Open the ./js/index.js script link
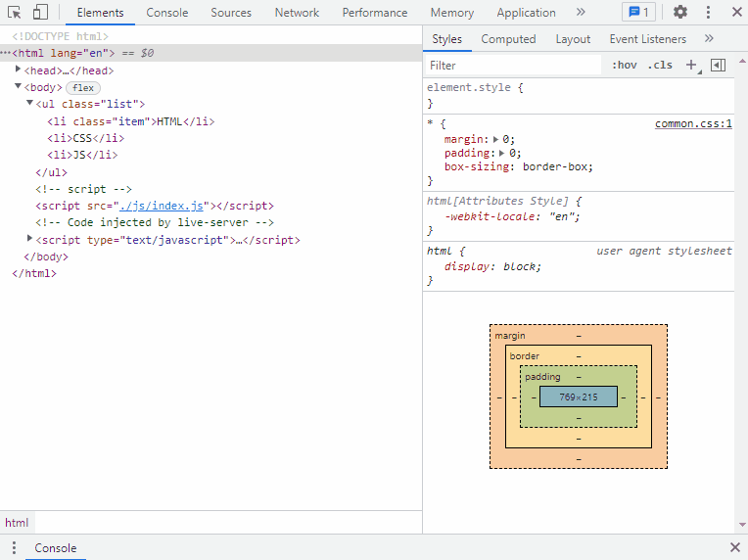Image resolution: width=748 pixels, height=560 pixels. pyautogui.click(x=162, y=206)
